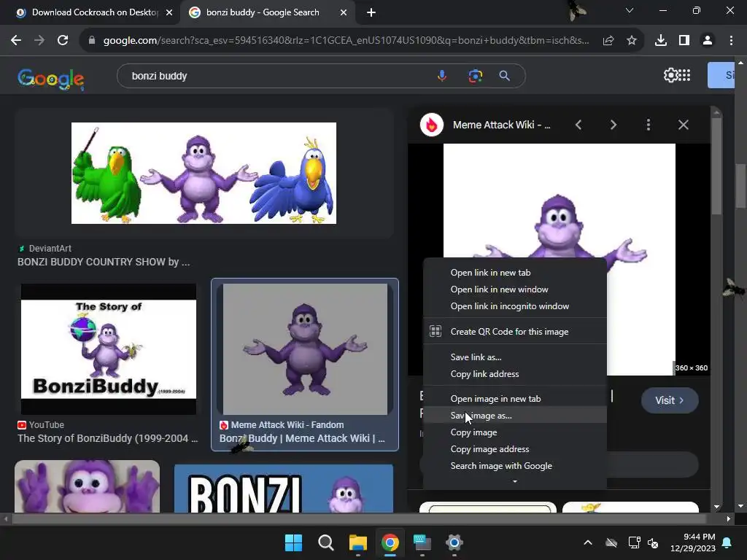This screenshot has width=747, height=560.
Task: Click the notifications bell in taskbar
Action: tap(727, 542)
